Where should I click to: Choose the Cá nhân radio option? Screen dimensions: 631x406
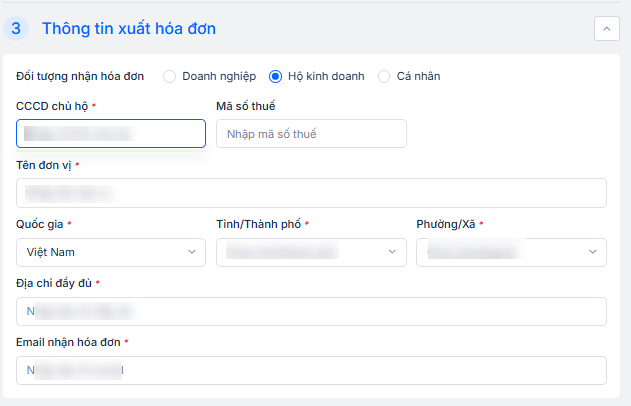384,76
